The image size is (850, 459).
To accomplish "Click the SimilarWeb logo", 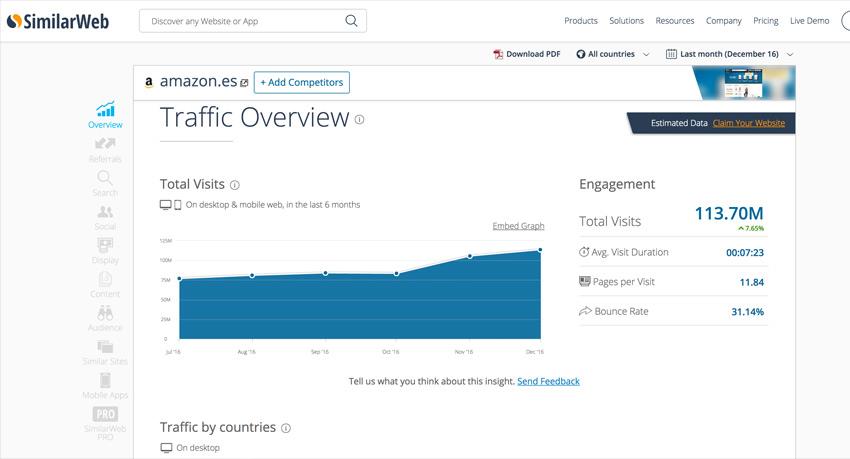I will click(58, 21).
